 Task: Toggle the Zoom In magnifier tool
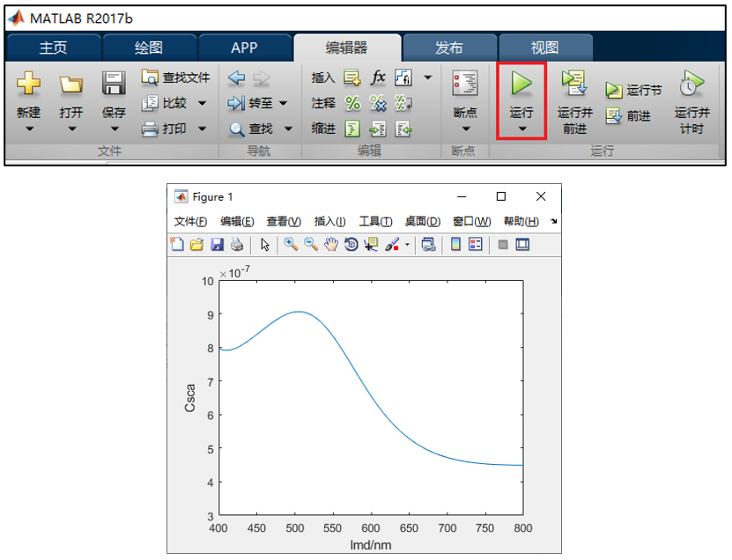pos(291,245)
